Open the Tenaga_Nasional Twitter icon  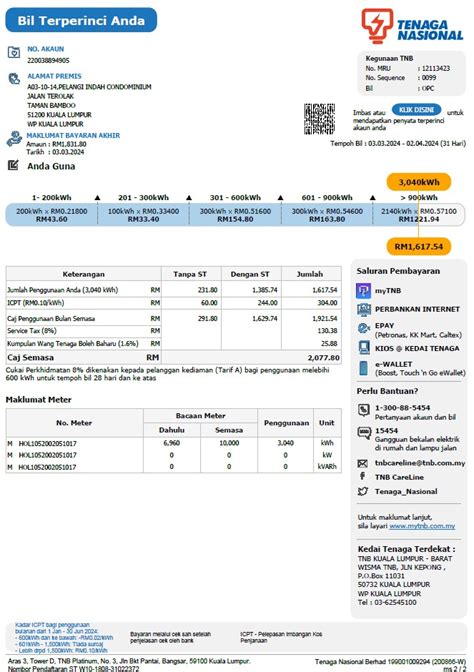tap(363, 491)
